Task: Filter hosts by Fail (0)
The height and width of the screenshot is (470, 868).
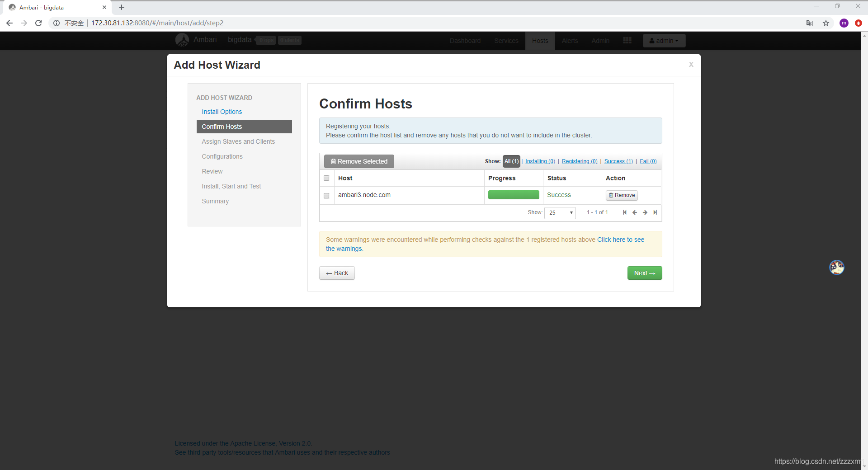Action: tap(648, 161)
